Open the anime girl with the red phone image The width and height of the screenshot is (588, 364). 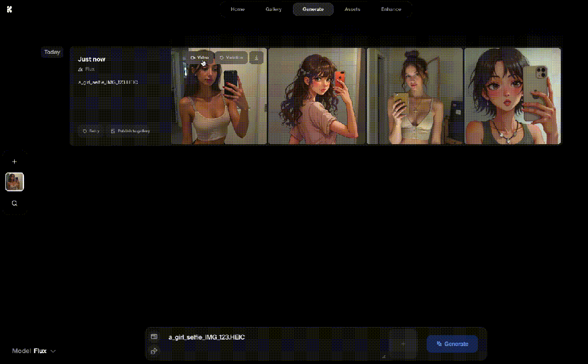click(316, 96)
